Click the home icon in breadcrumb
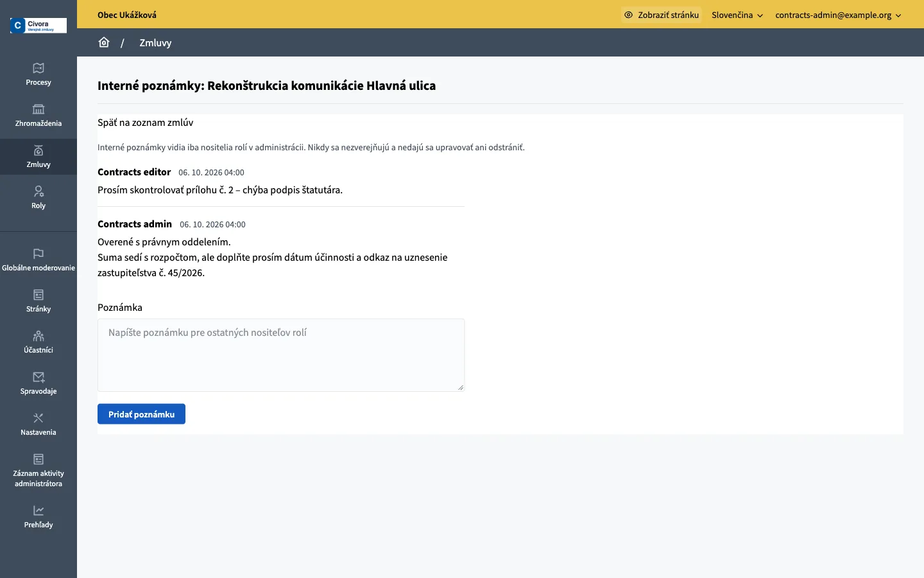This screenshot has height=578, width=924. tap(104, 42)
